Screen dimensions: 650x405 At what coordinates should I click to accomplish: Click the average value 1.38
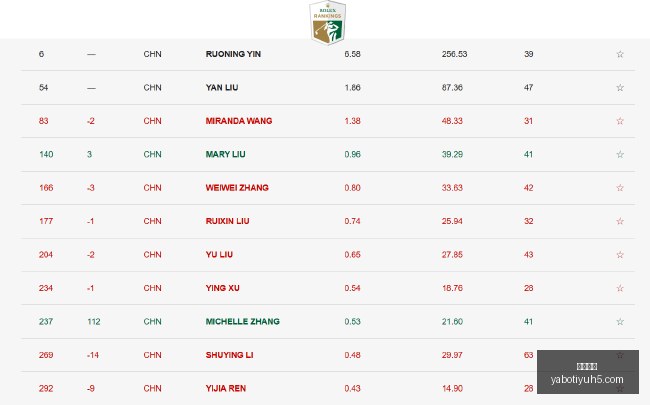click(352, 121)
